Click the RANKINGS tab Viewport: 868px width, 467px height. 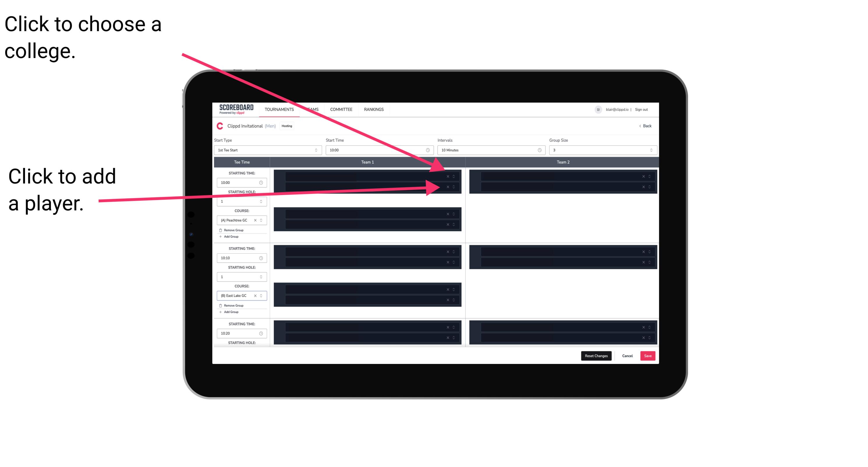point(374,109)
